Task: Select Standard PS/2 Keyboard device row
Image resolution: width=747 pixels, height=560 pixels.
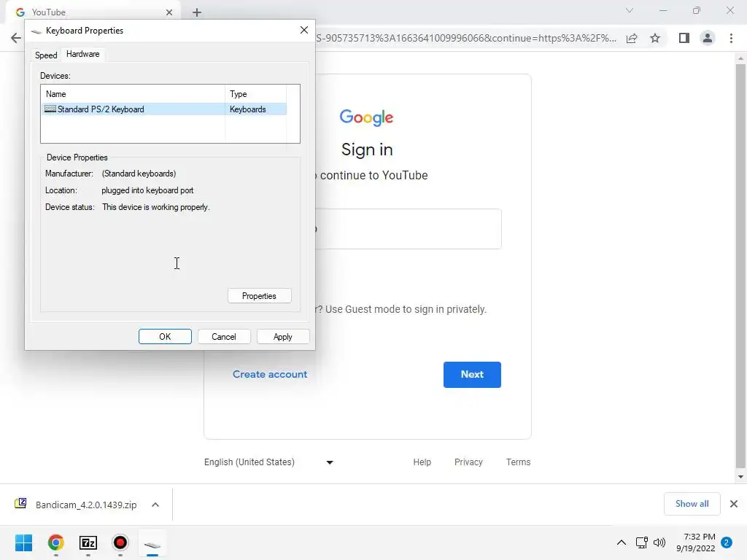Action: (x=164, y=109)
